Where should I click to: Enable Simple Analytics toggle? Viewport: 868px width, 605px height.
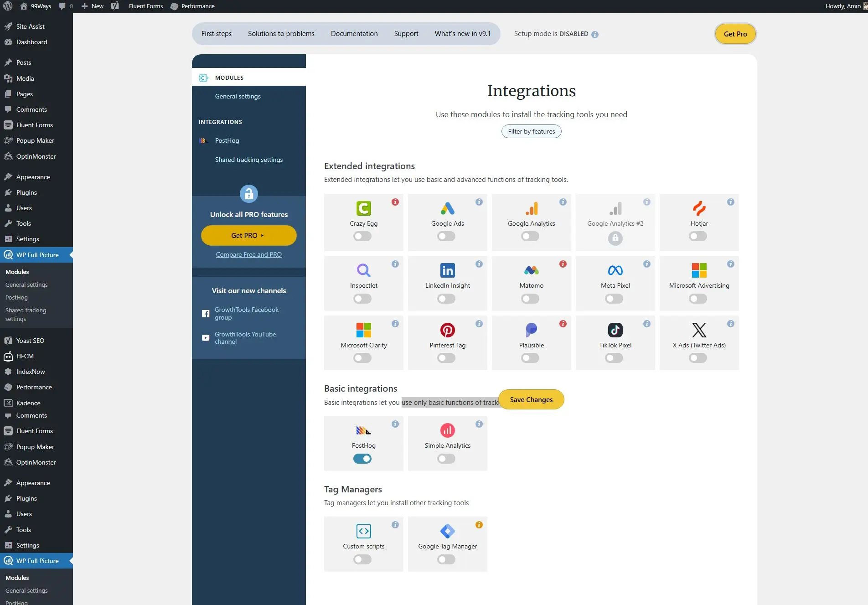446,459
